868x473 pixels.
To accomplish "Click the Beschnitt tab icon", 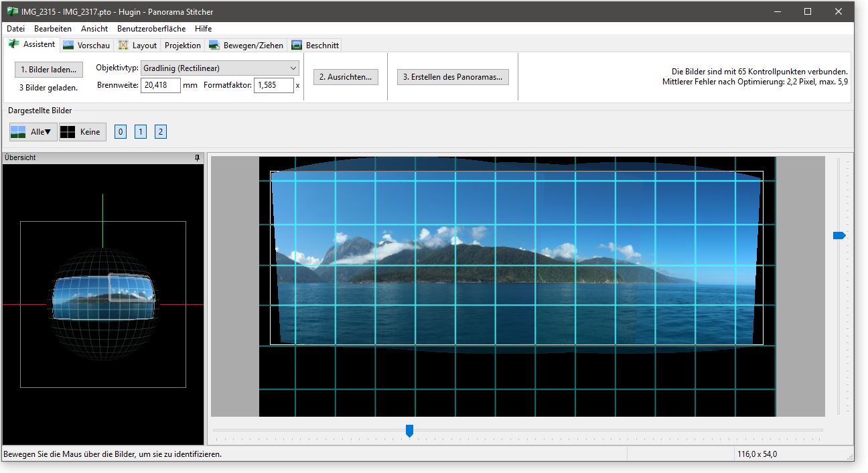I will click(297, 46).
